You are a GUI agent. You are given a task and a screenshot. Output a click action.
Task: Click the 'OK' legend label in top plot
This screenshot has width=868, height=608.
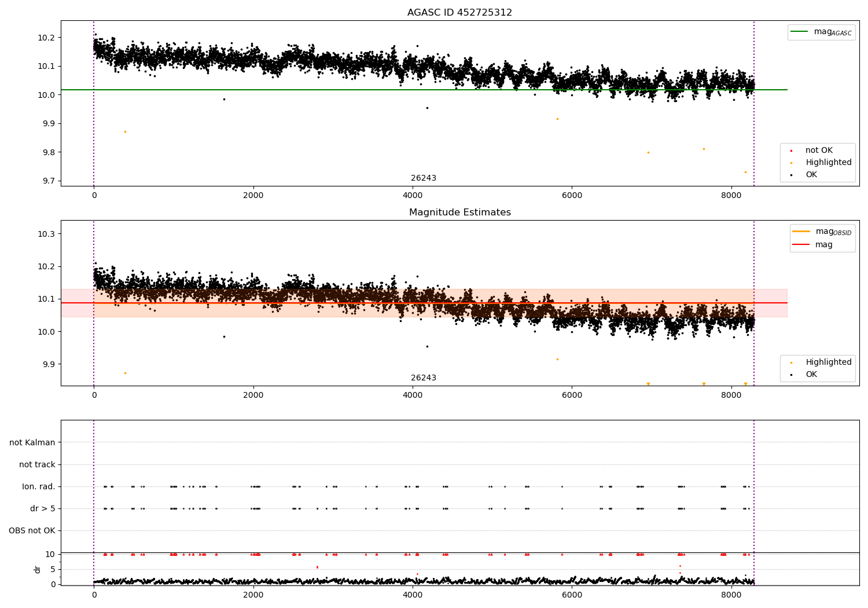pyautogui.click(x=811, y=175)
